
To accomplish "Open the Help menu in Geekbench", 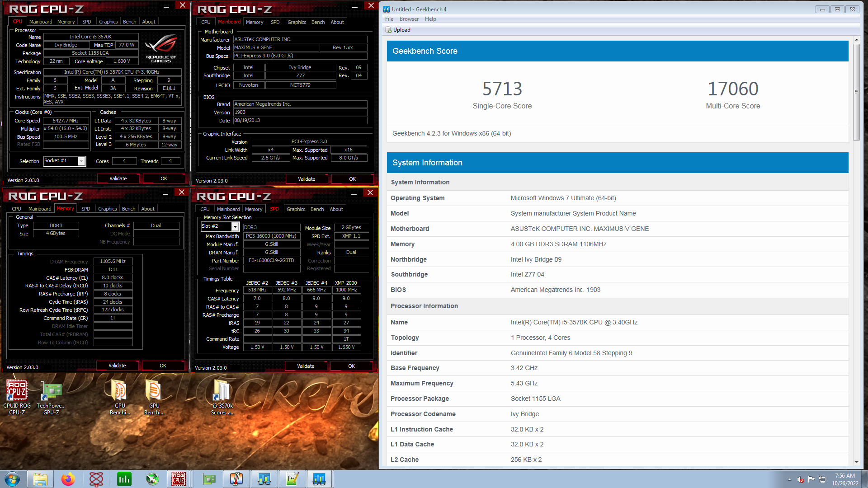I will click(430, 19).
